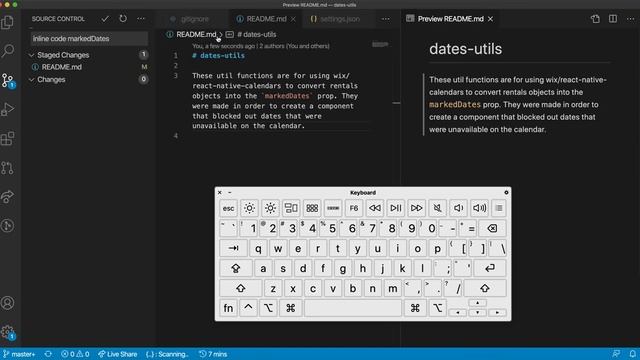Toggle left command key on Keyboard
The image size is (640, 360).
click(291, 308)
